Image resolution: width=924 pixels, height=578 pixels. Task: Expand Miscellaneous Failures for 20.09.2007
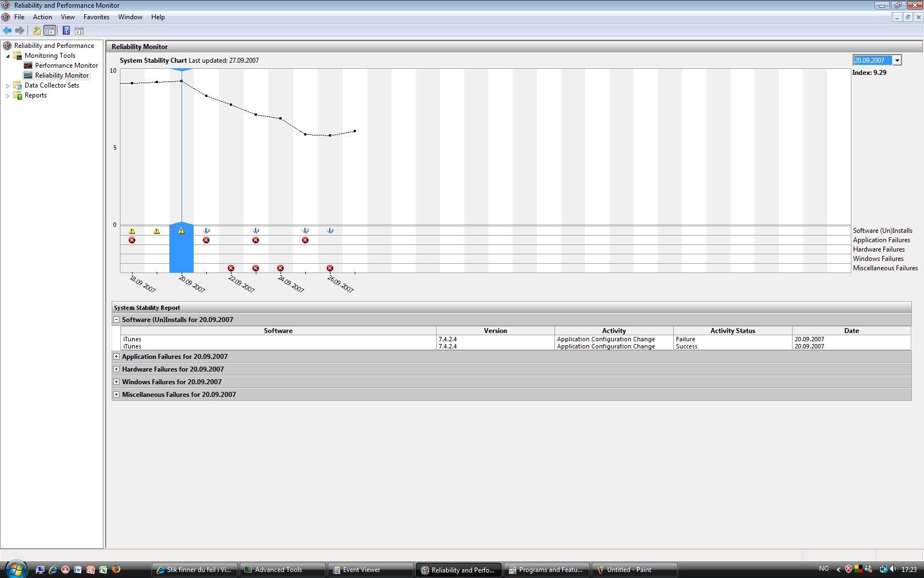117,394
